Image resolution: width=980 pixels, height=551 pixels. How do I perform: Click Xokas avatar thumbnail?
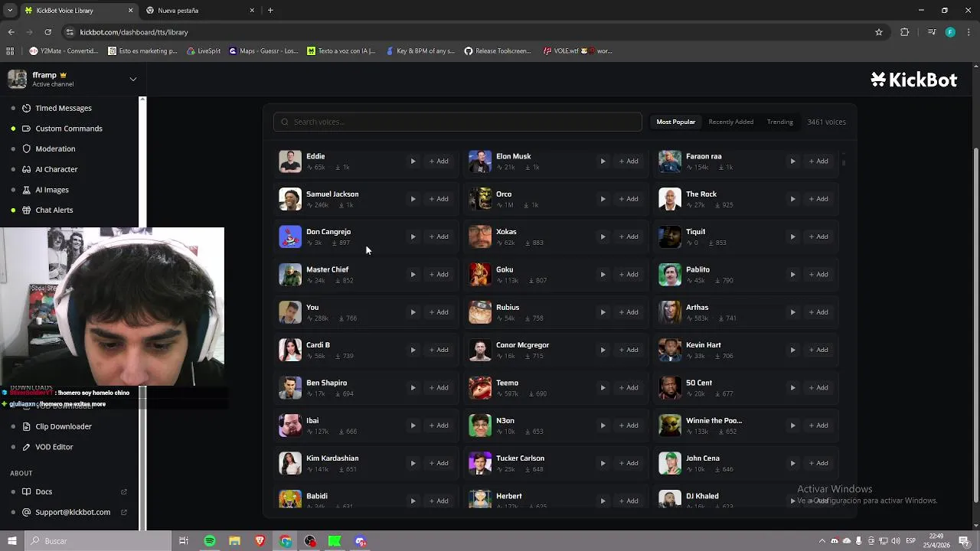pyautogui.click(x=480, y=236)
